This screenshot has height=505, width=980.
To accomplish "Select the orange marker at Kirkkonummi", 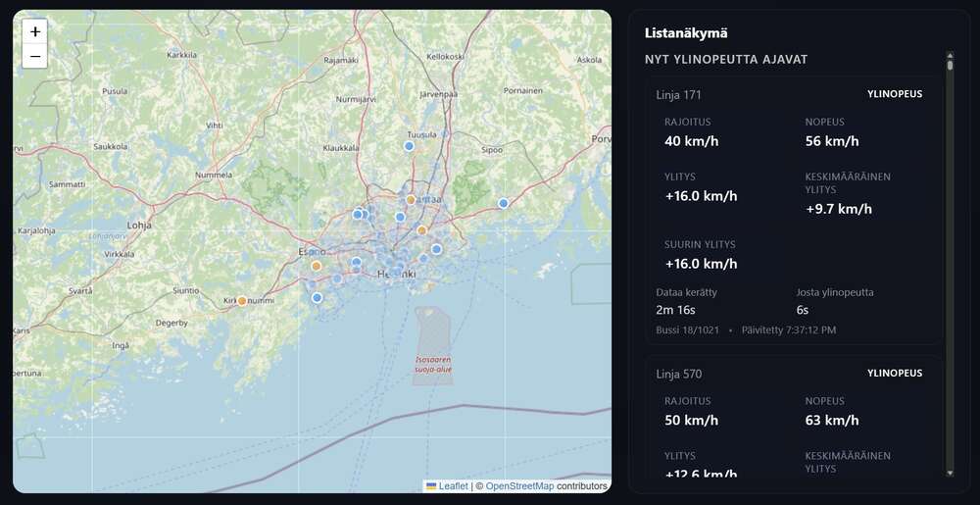I will [242, 301].
